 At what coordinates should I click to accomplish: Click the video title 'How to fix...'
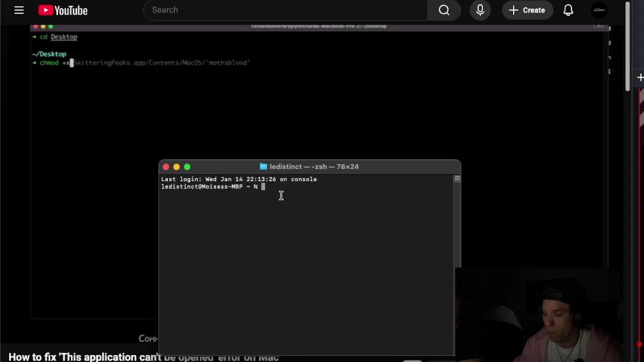(143, 357)
